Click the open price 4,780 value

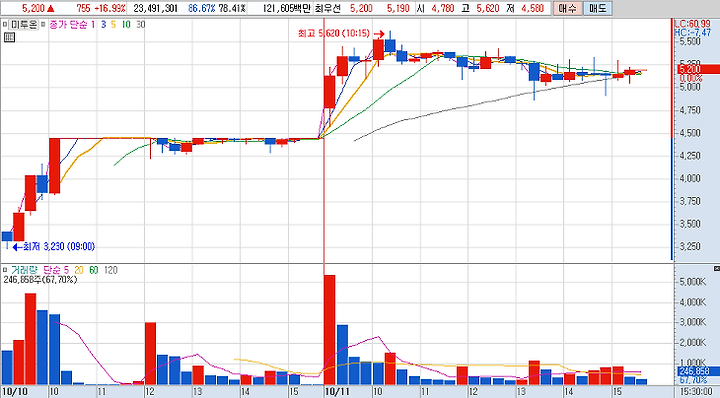(x=443, y=8)
